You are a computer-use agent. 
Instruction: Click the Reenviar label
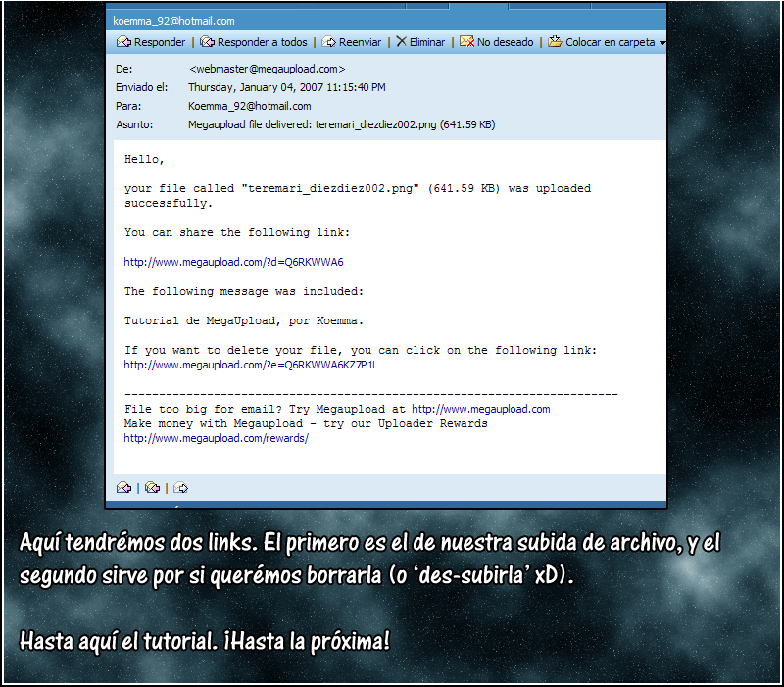[360, 42]
